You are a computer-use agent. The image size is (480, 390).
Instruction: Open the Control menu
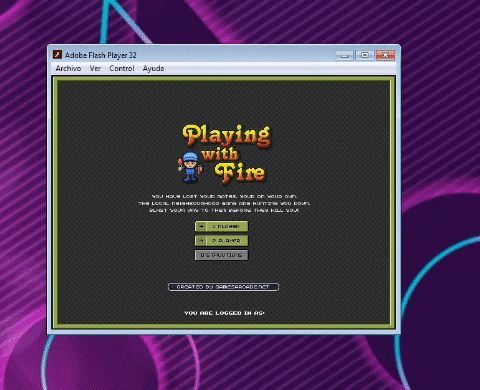[122, 68]
